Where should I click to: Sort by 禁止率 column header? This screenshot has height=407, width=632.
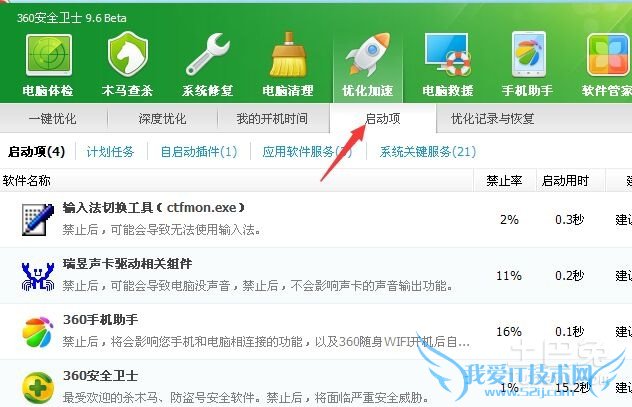(x=504, y=181)
